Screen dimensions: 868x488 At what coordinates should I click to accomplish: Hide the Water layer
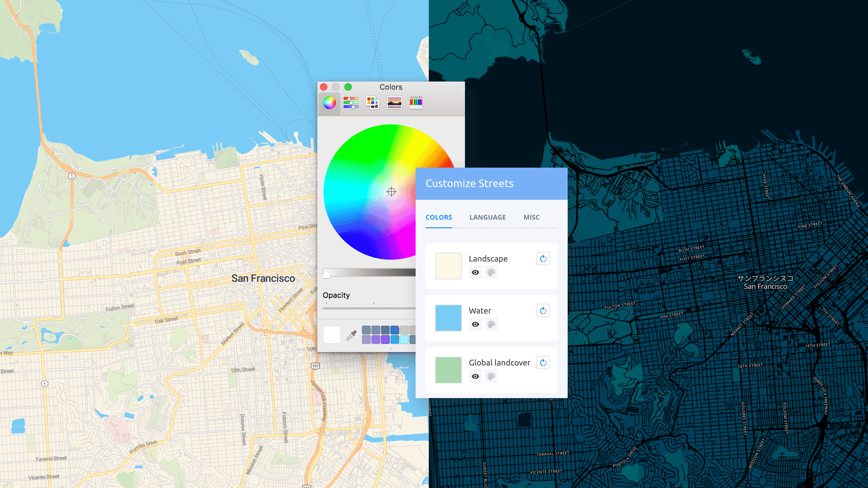click(475, 324)
